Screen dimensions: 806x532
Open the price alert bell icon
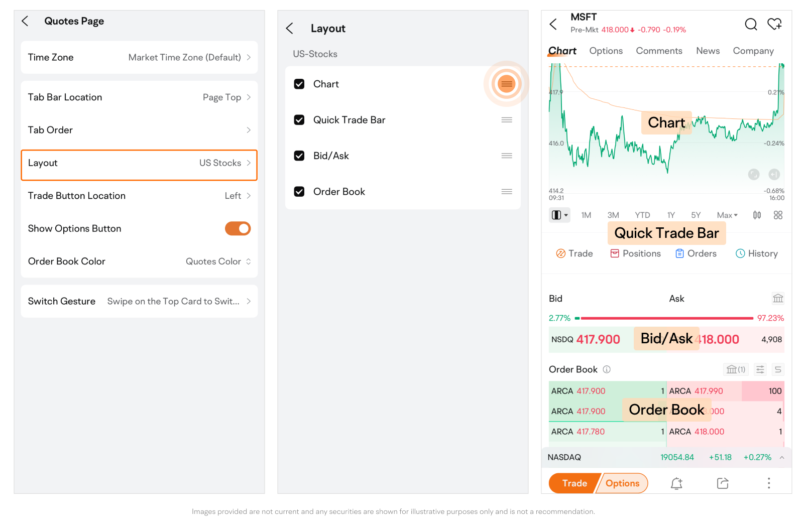[x=676, y=483]
